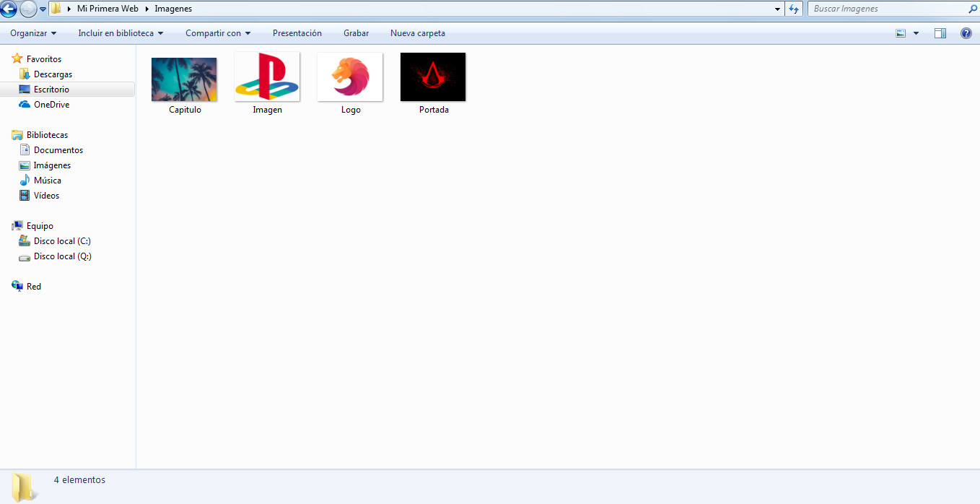This screenshot has height=504, width=980.
Task: Click the Bibliotecas libraries icon
Action: 17,135
